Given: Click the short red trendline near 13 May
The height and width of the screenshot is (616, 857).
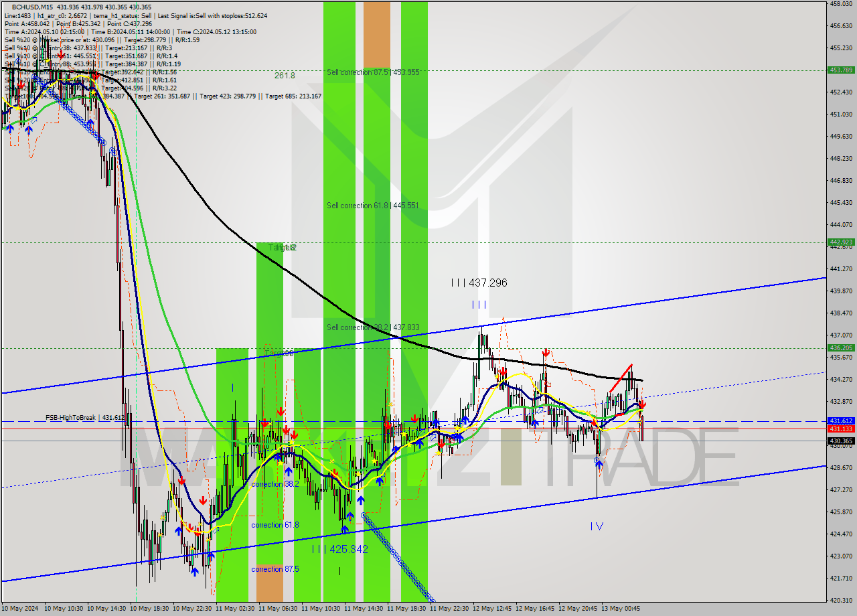Looking at the screenshot, I should pyautogui.click(x=620, y=379).
